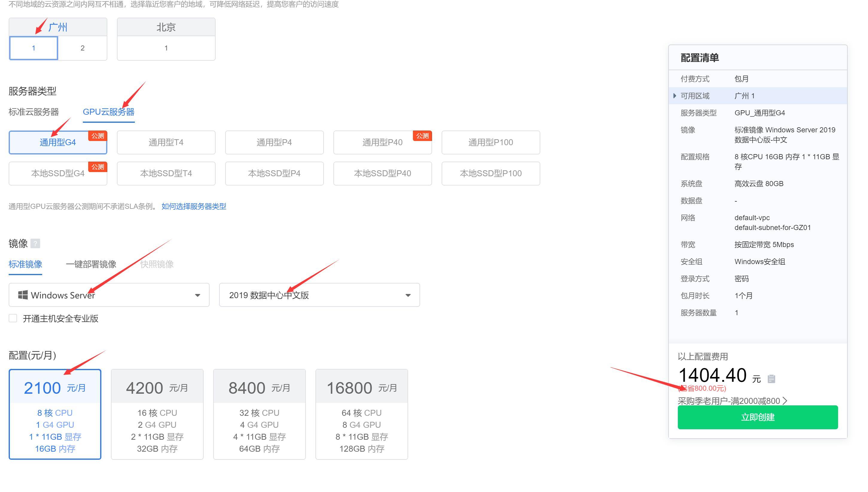Click the 安全组 Windows安全组 row
This screenshot has height=492, width=868.
[757, 262]
